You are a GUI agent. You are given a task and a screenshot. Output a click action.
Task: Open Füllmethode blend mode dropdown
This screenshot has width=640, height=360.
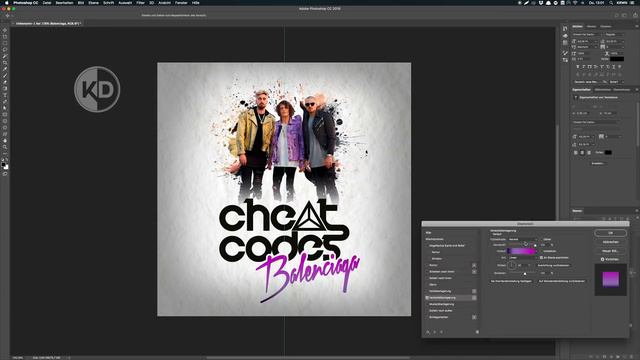point(523,239)
